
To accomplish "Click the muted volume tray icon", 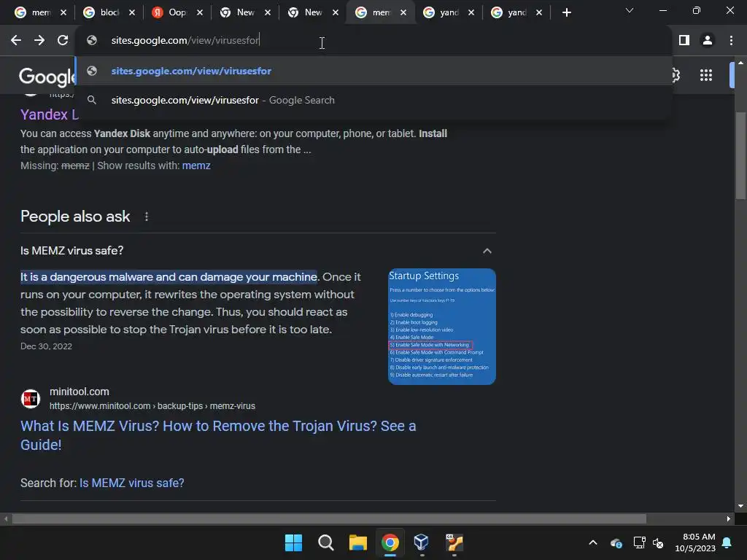I will click(x=659, y=542).
